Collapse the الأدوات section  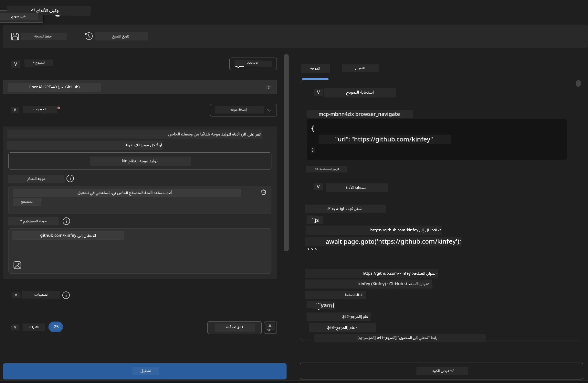(15, 327)
